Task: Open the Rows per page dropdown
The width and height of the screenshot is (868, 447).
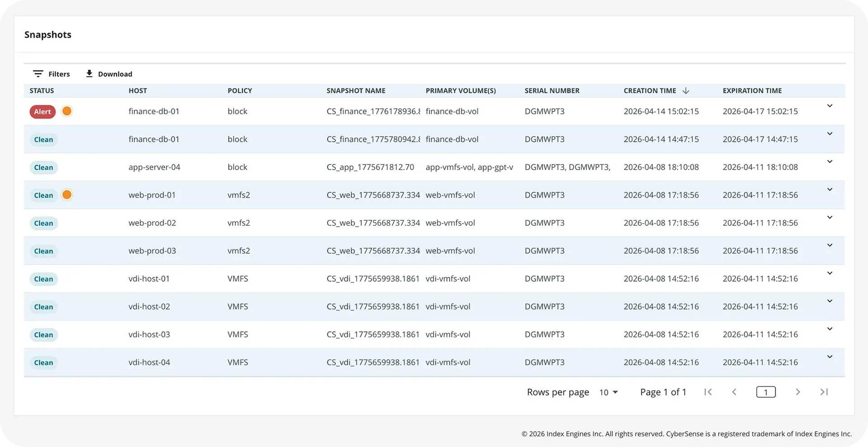Action: [609, 392]
